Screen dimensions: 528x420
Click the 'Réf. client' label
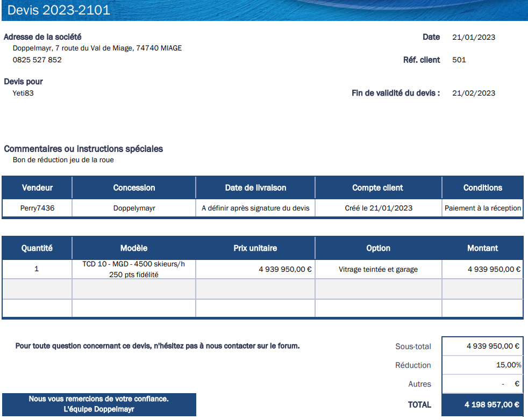tap(422, 60)
